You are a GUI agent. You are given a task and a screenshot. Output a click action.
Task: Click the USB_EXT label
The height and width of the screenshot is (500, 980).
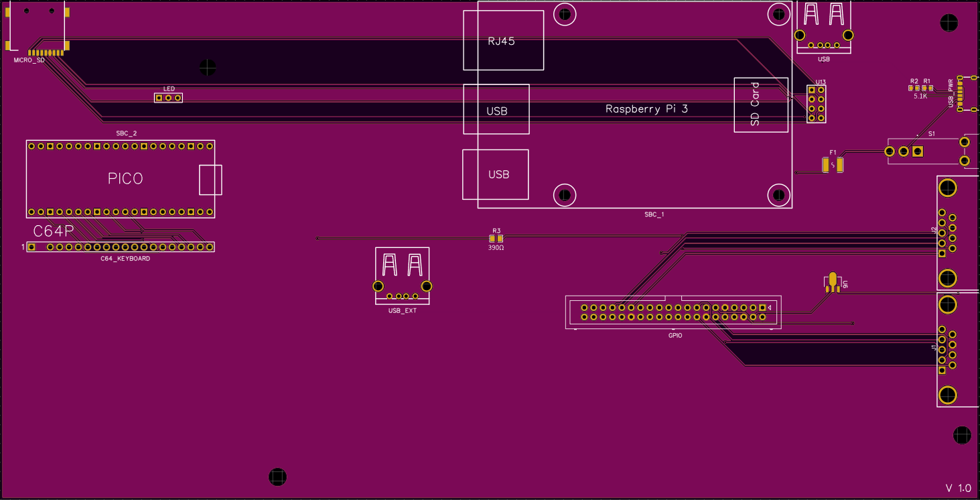click(403, 311)
